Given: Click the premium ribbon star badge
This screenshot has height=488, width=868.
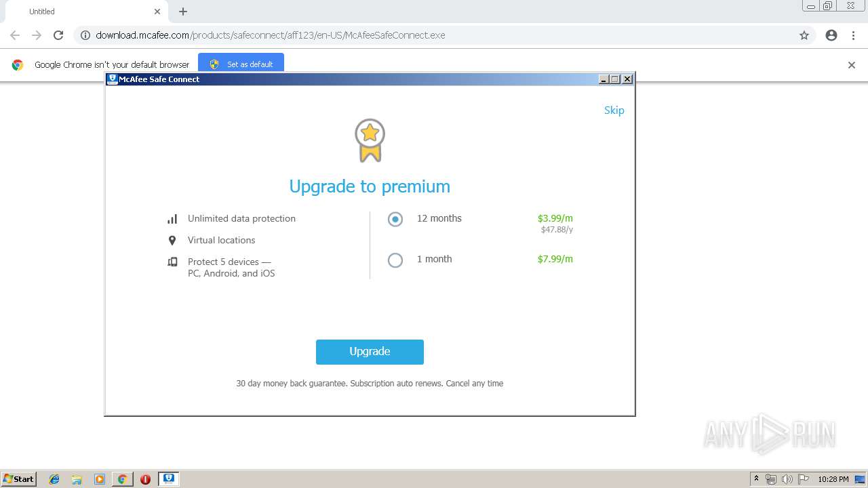Looking at the screenshot, I should pyautogui.click(x=370, y=140).
